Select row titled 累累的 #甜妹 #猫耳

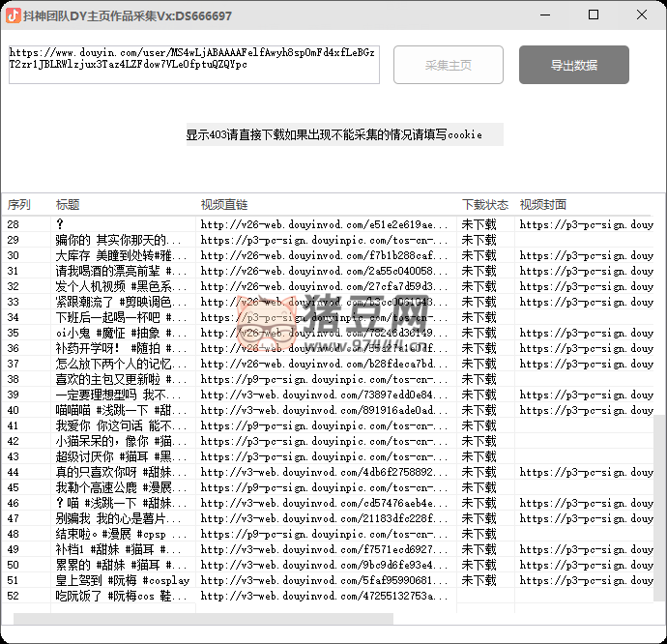(x=327, y=565)
